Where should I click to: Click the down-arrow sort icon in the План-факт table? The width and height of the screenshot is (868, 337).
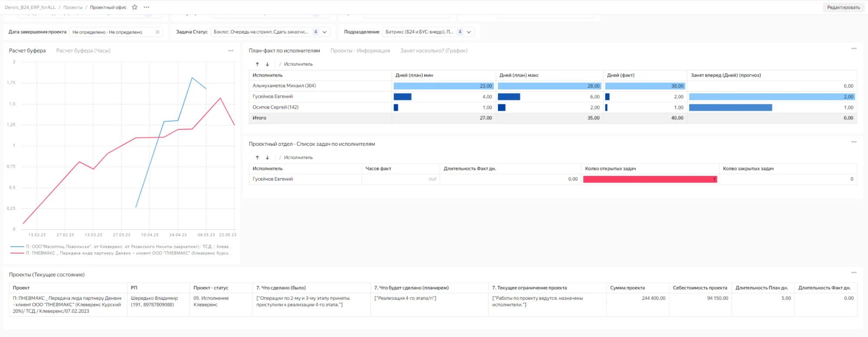tap(267, 64)
